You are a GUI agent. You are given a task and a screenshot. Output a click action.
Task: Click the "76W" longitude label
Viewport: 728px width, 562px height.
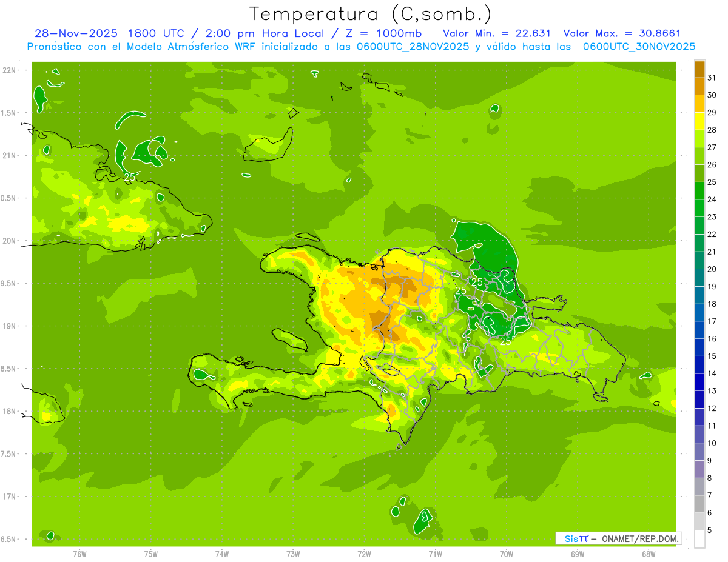pyautogui.click(x=79, y=554)
